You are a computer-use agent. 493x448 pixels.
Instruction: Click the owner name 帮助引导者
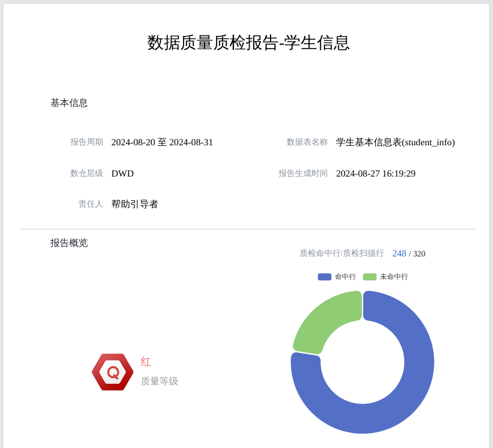134,204
